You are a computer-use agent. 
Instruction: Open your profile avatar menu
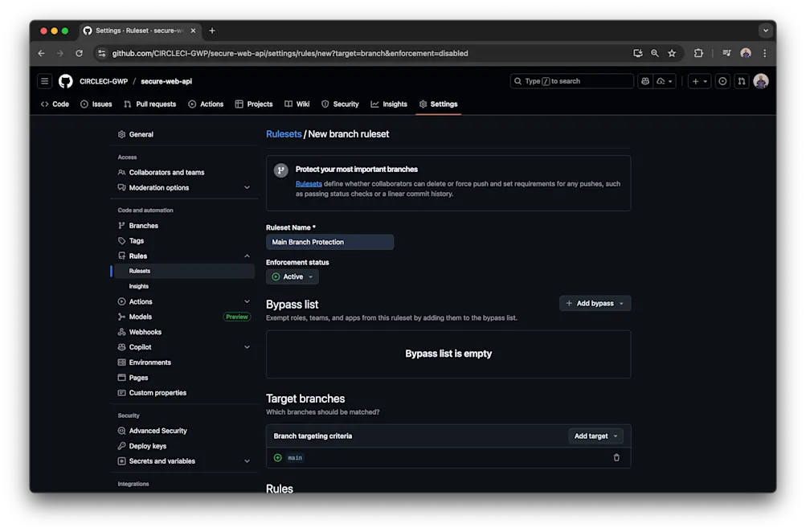click(760, 81)
